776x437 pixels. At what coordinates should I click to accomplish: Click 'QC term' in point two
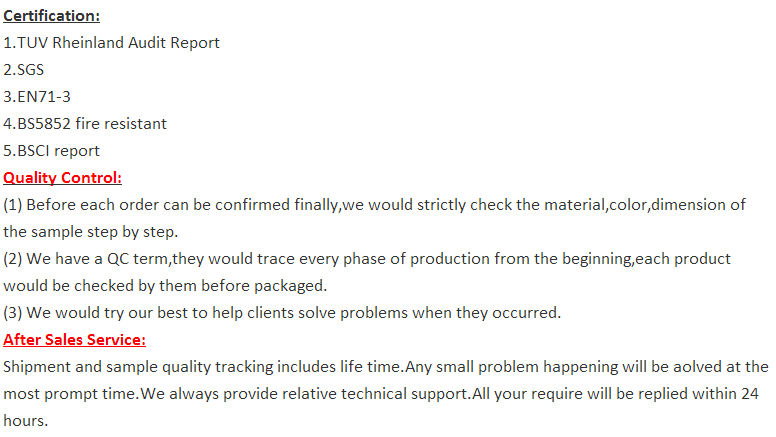coord(138,259)
